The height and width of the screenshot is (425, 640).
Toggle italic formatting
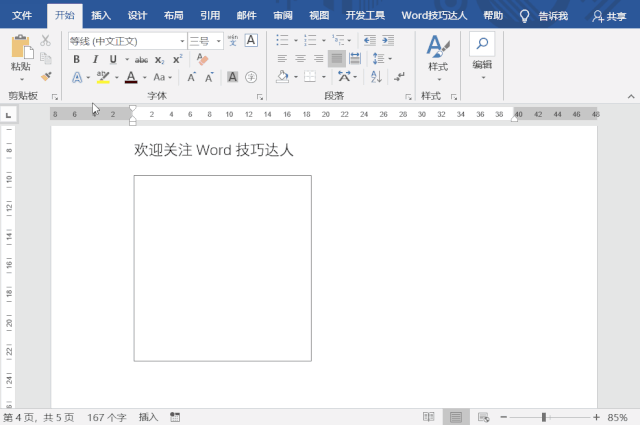95,60
